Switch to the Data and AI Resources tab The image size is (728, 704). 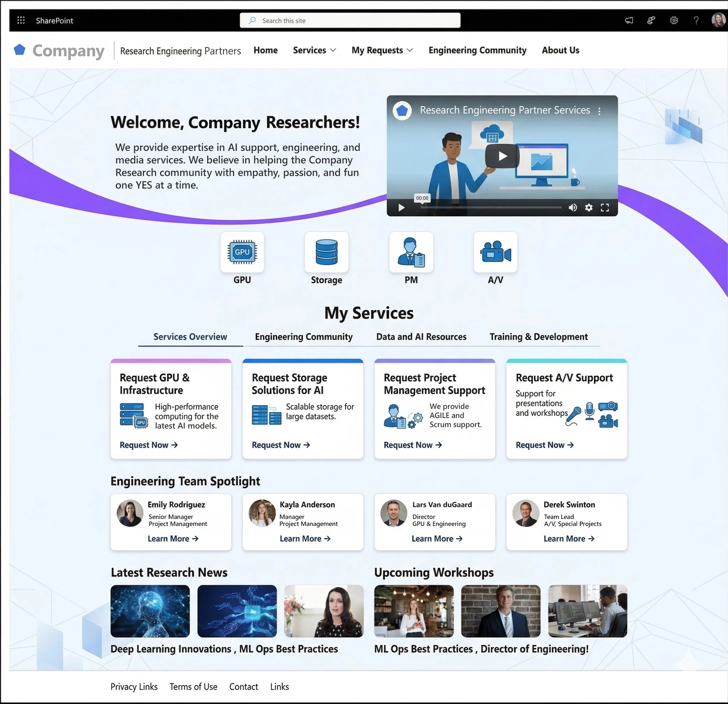[421, 337]
